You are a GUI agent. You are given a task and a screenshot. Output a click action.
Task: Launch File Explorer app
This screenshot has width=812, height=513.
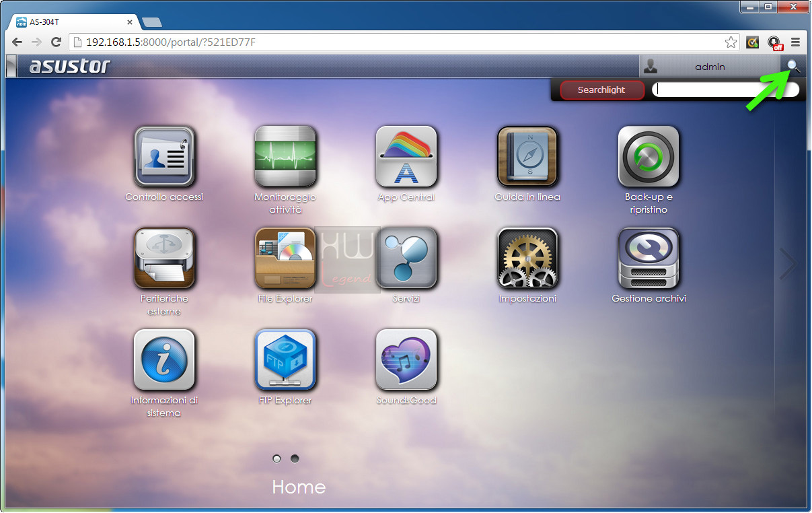(x=285, y=258)
